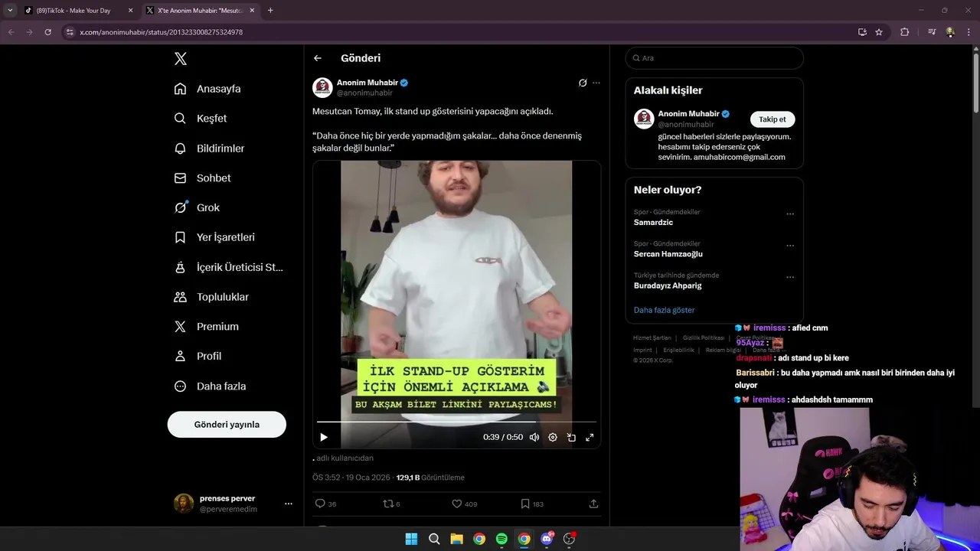Open Keşfet explore page
The width and height of the screenshot is (980, 551).
[x=201, y=119]
